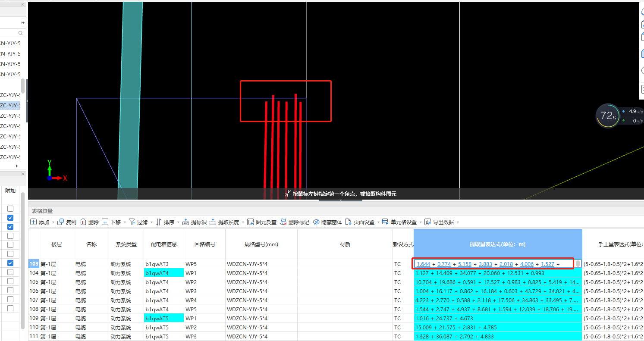Click the 删除 (delete) trash toolbar button
Screen dimensions: 644x341
[90, 222]
